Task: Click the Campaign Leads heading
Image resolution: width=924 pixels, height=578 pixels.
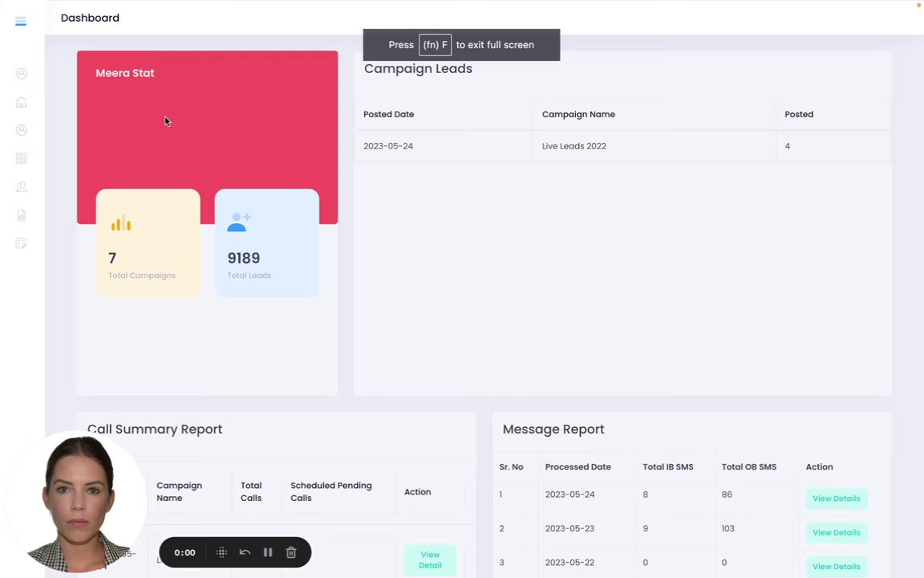Action: click(419, 68)
